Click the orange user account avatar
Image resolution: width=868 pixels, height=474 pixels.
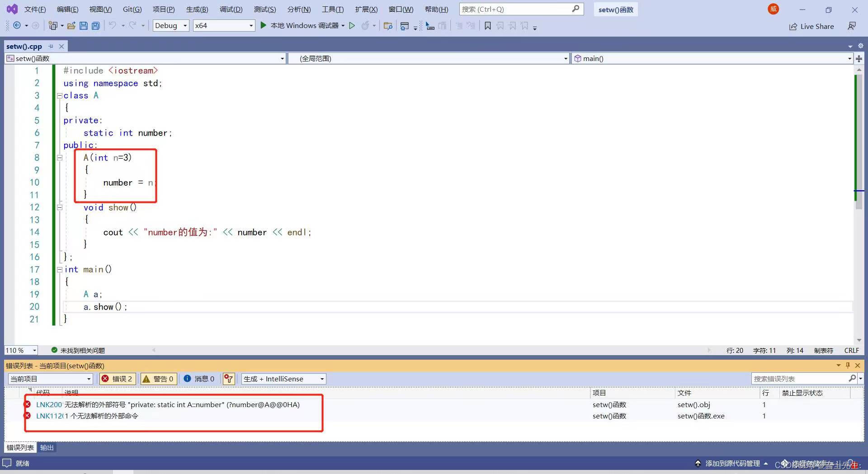[774, 9]
